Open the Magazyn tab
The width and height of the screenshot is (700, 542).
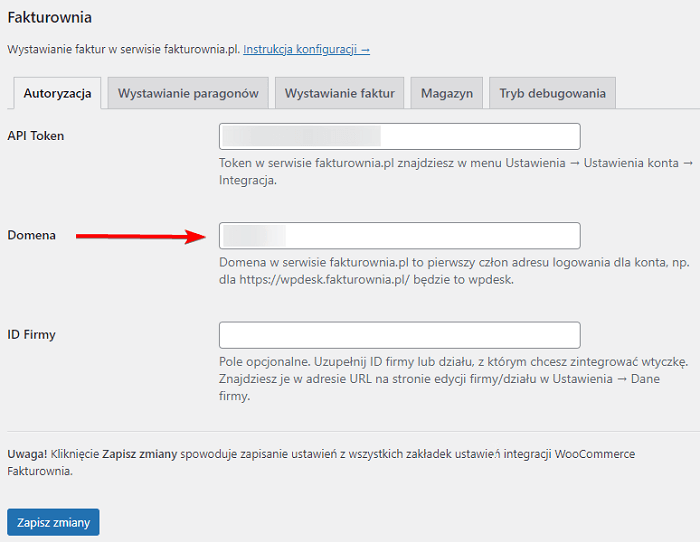click(x=446, y=93)
